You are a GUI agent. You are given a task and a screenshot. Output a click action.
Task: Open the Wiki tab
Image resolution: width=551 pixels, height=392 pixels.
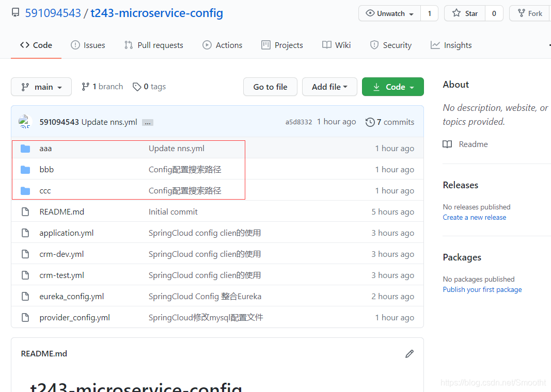click(337, 45)
